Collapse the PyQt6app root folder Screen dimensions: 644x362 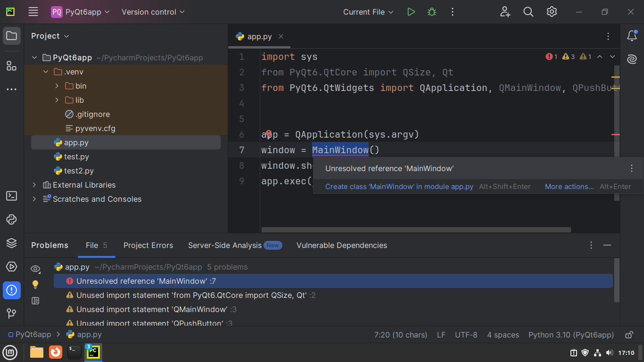click(x=34, y=58)
